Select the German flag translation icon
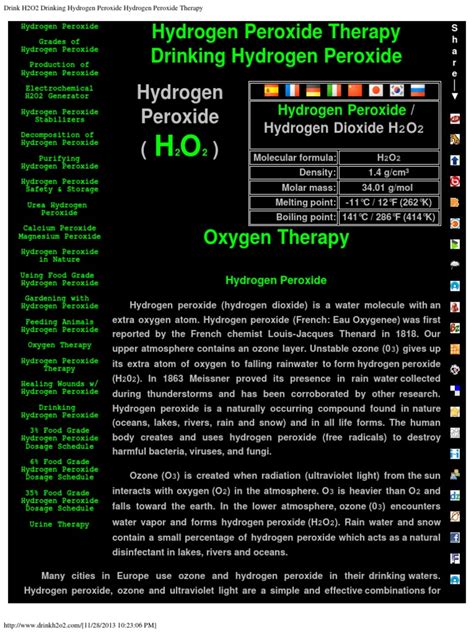474x632 pixels. tap(313, 90)
